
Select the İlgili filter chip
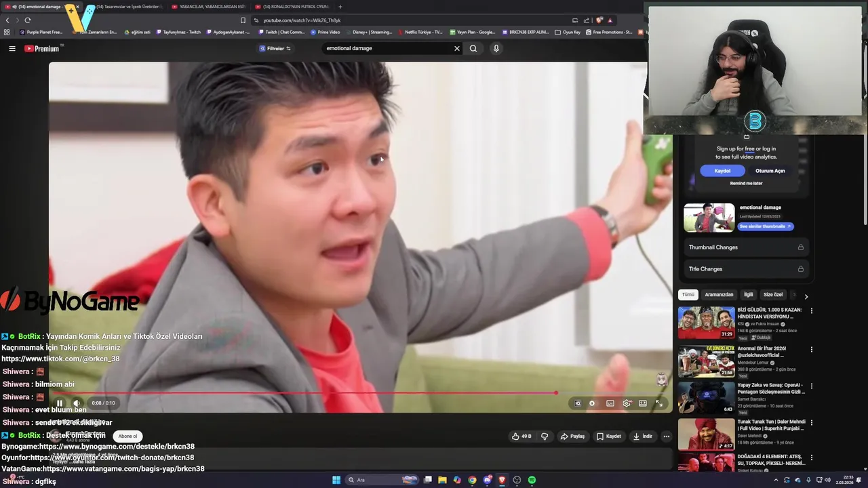(748, 295)
